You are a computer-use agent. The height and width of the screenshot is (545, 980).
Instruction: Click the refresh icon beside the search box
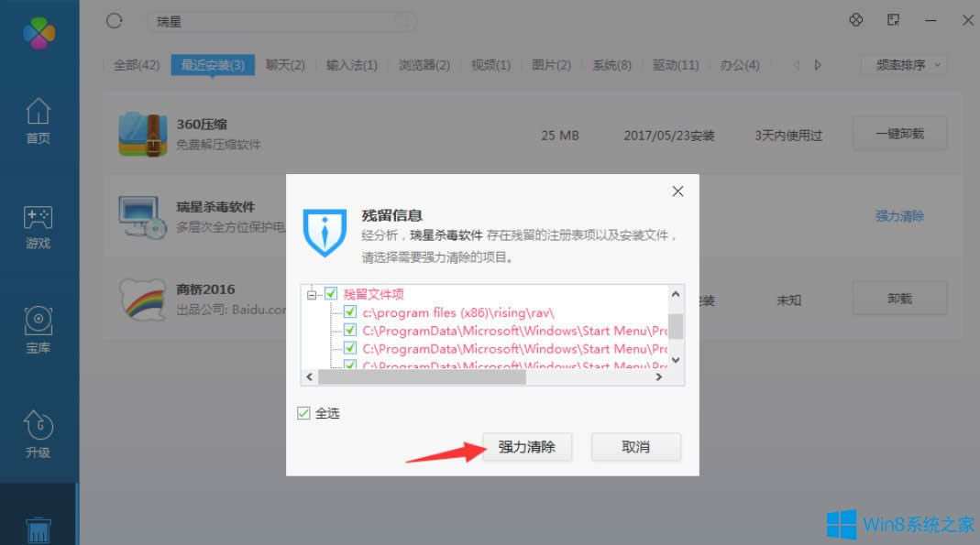click(x=113, y=20)
